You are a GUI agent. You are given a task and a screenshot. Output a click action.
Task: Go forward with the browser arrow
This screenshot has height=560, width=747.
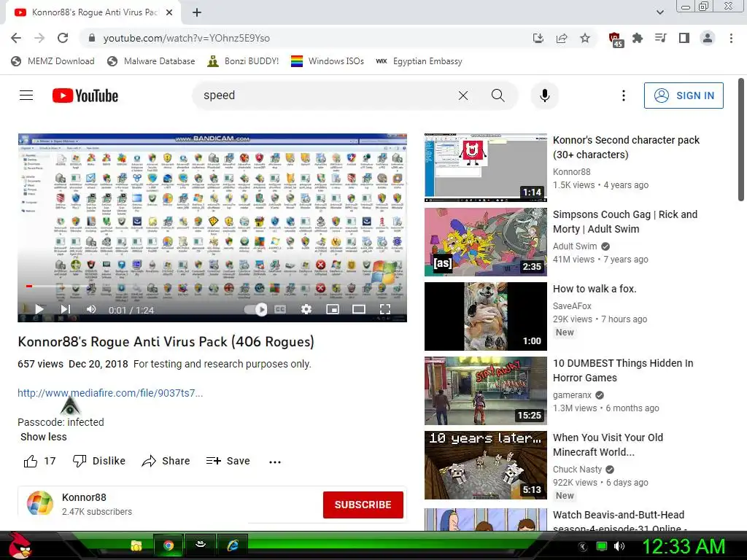(39, 38)
